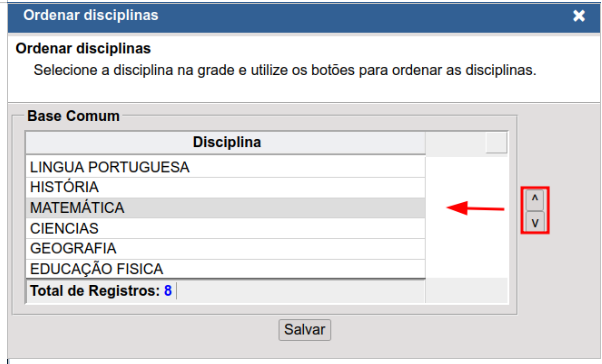The width and height of the screenshot is (602, 364).
Task: Move selected discipline down with V button
Action: point(535,222)
